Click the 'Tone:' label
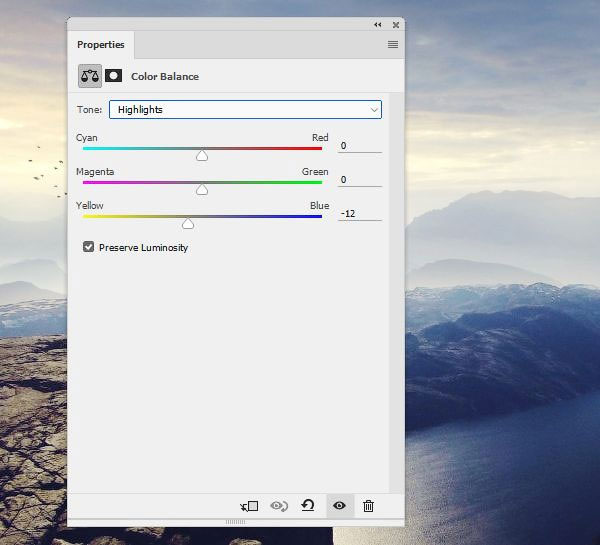This screenshot has height=545, width=600. [x=90, y=110]
